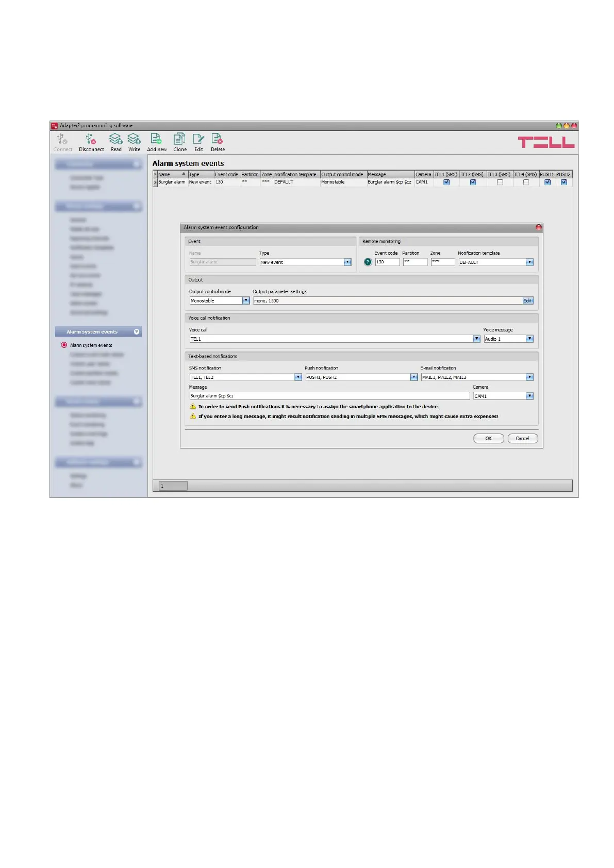Collapse the Alarm system events sidebar section

point(137,331)
